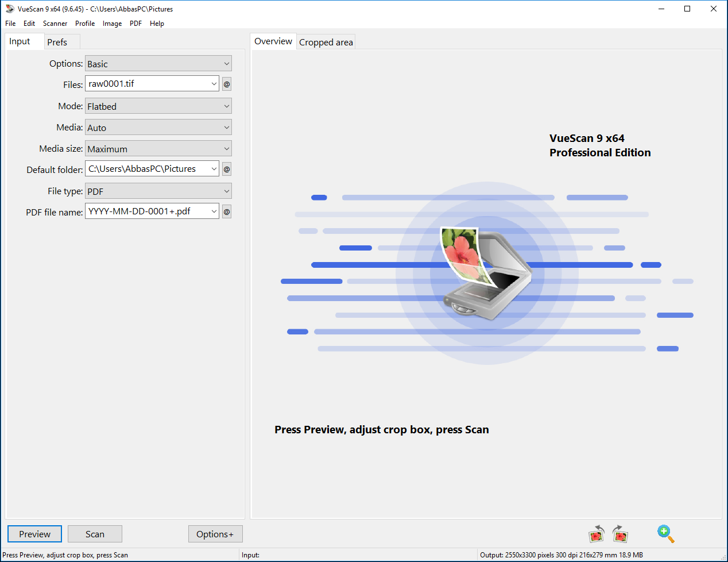
Task: Open the File type dropdown showing PDF
Action: (x=158, y=191)
